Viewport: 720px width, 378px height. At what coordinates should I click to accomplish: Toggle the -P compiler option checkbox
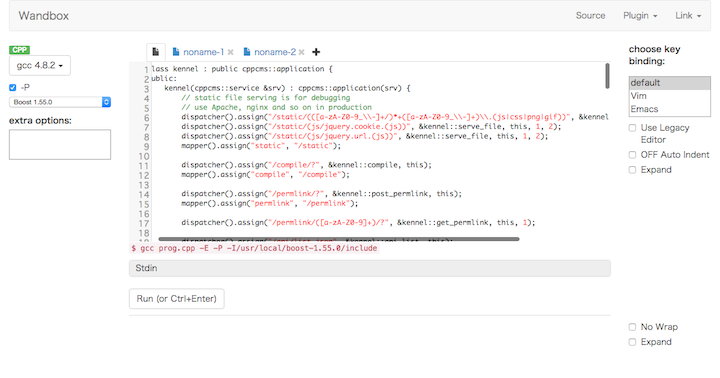click(12, 87)
